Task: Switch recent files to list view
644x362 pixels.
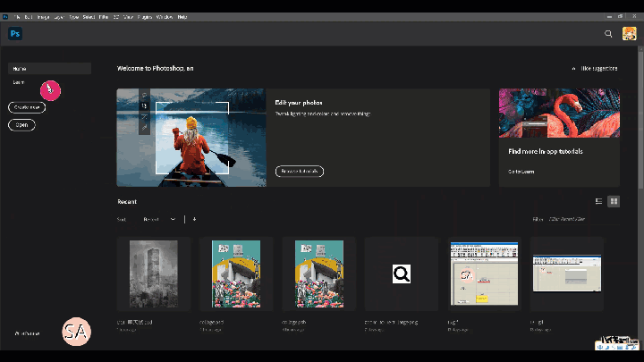Action: click(598, 201)
